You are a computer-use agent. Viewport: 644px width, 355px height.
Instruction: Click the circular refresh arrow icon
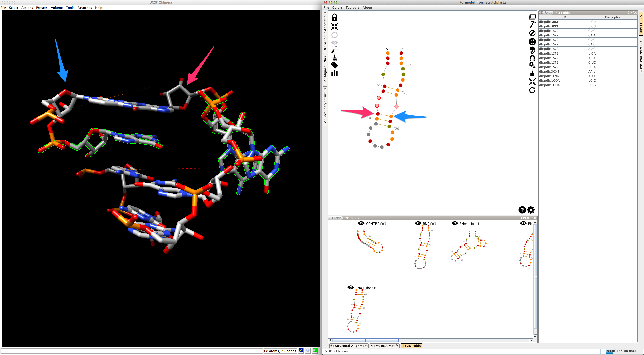532,90
